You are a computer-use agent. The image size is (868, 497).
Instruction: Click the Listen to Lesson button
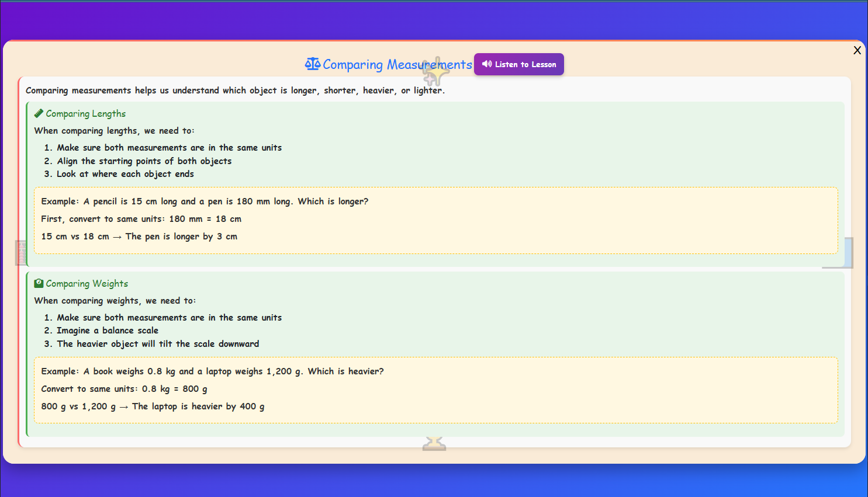tap(518, 64)
